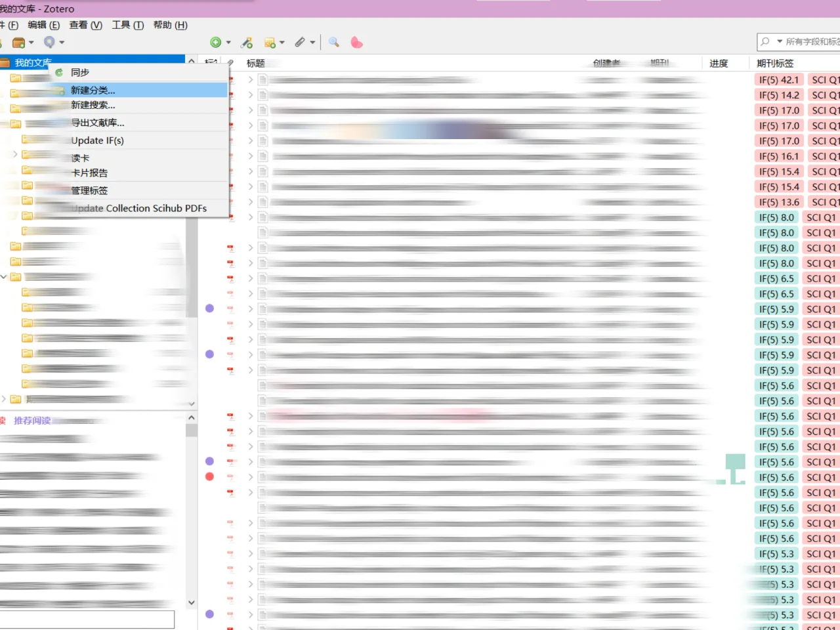Click the 我的文库 library folder icon
Viewport: 840px width, 630px height.
tap(4, 63)
